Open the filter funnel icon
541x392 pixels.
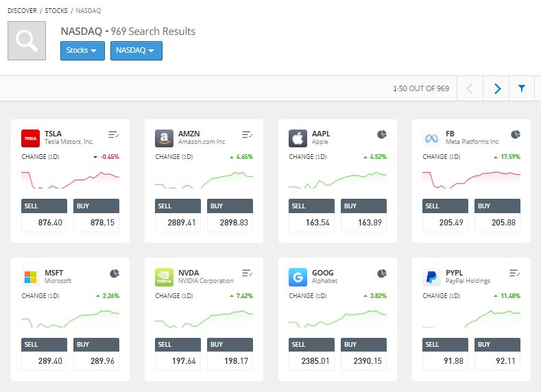coord(522,88)
